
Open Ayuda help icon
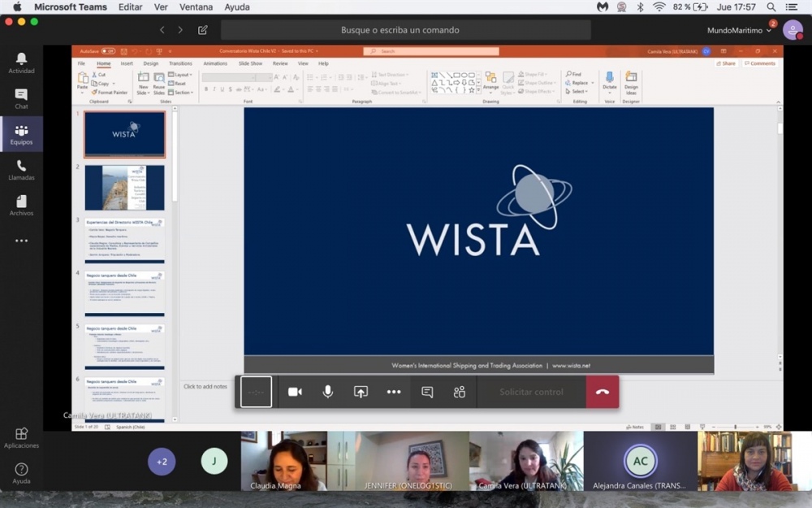pyautogui.click(x=21, y=473)
